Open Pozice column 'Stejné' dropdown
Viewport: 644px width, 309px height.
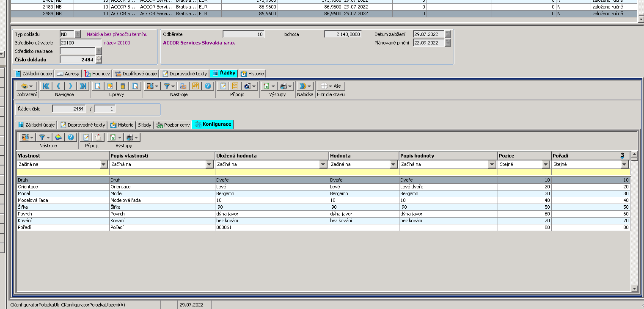pyautogui.click(x=546, y=165)
